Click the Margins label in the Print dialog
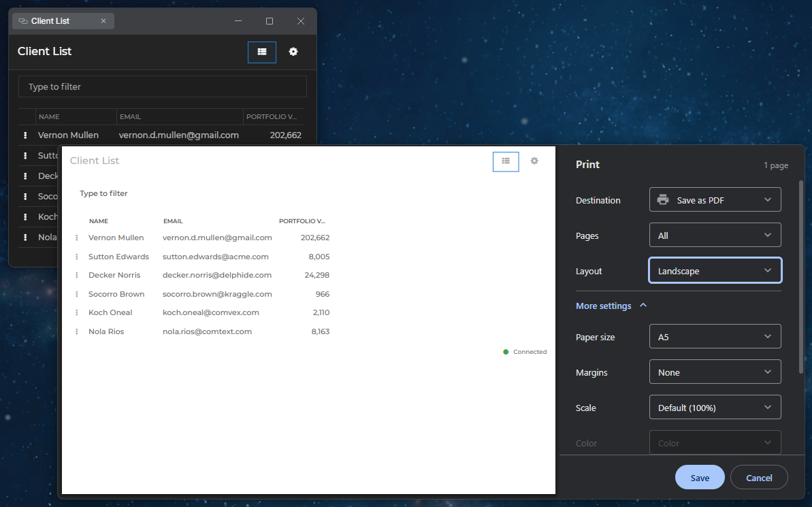The image size is (812, 507). (591, 372)
